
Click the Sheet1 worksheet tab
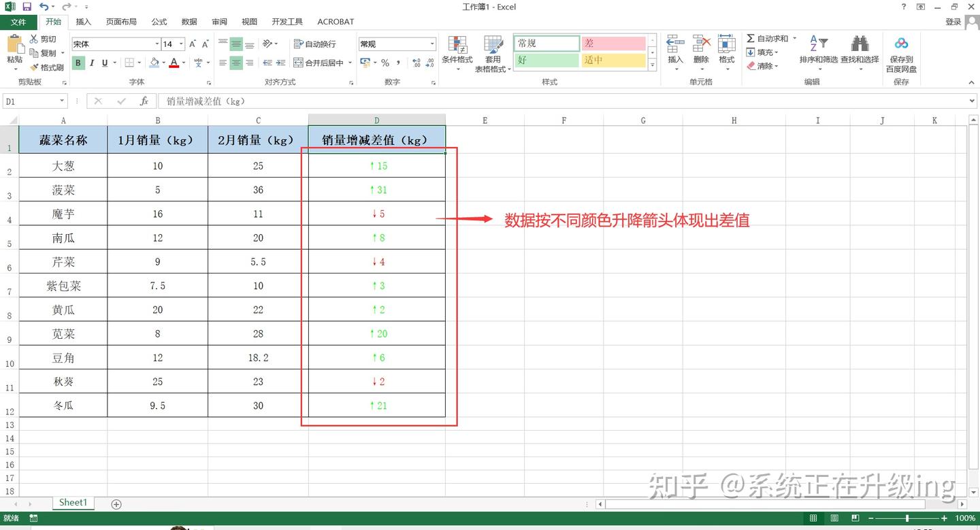pos(72,503)
